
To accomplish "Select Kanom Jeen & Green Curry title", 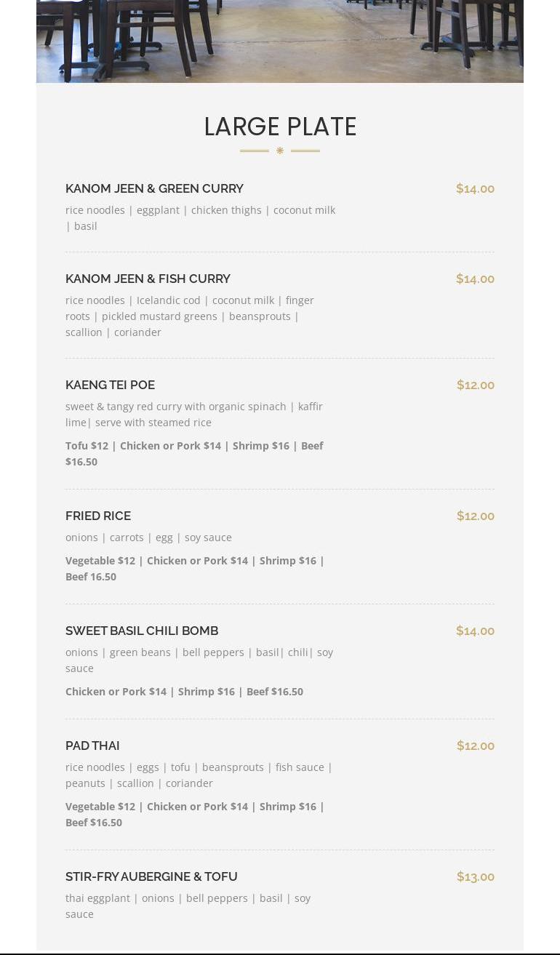I will pos(154,188).
